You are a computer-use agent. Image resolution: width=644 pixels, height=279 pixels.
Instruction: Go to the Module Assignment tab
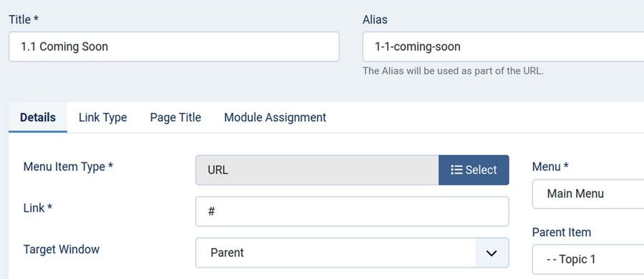coord(275,117)
